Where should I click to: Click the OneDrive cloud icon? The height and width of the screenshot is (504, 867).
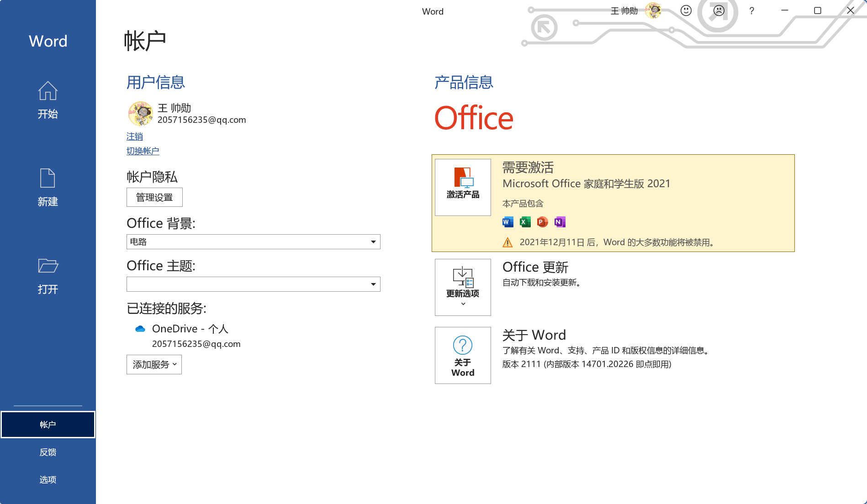pos(140,329)
